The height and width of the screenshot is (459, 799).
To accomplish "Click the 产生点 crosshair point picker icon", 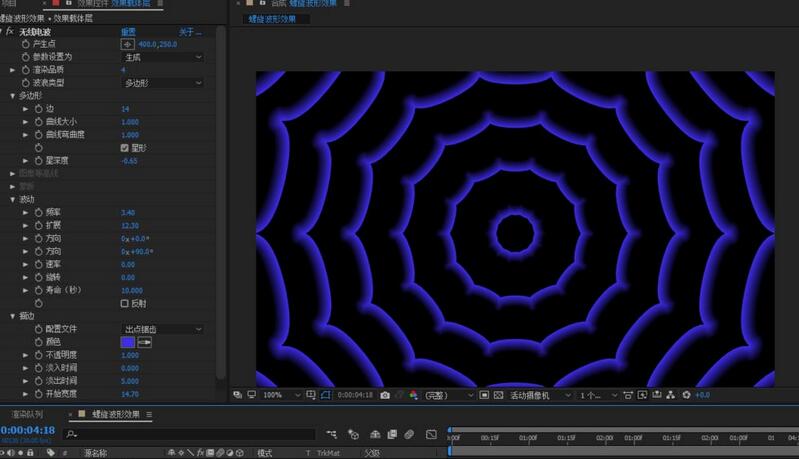I will click(x=127, y=45).
